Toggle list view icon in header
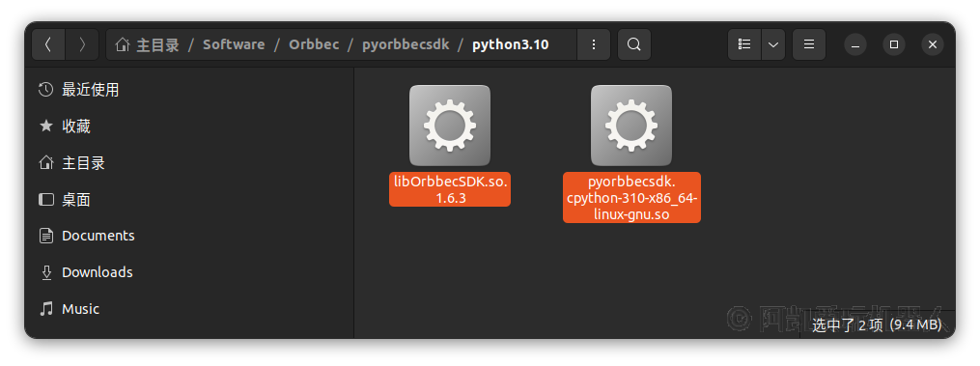This screenshot has height=366, width=980. pyautogui.click(x=744, y=44)
